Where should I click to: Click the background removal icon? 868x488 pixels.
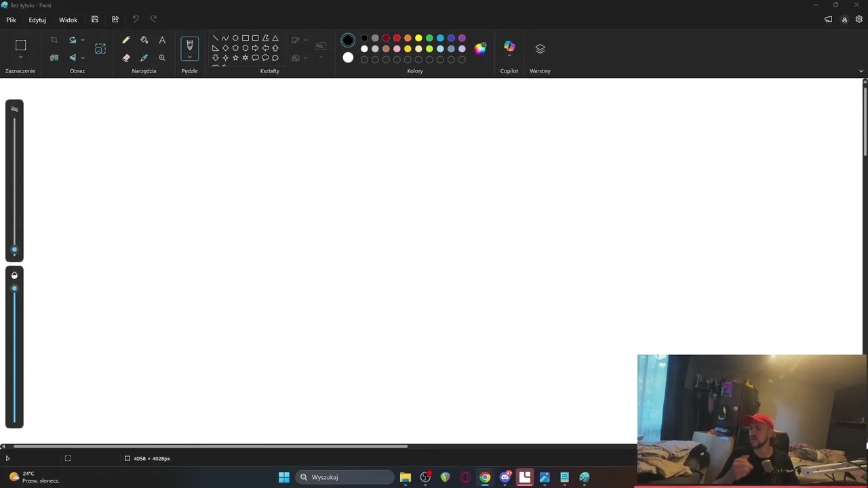[x=54, y=58]
